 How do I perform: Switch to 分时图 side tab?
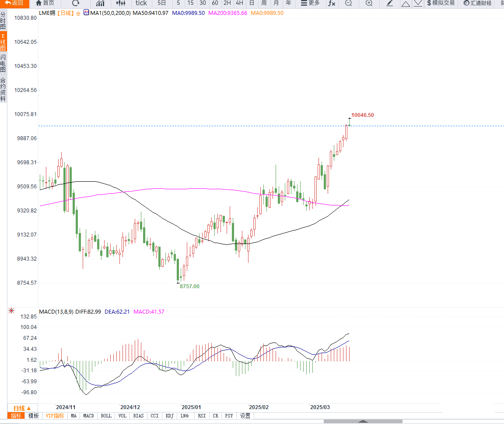3,20
